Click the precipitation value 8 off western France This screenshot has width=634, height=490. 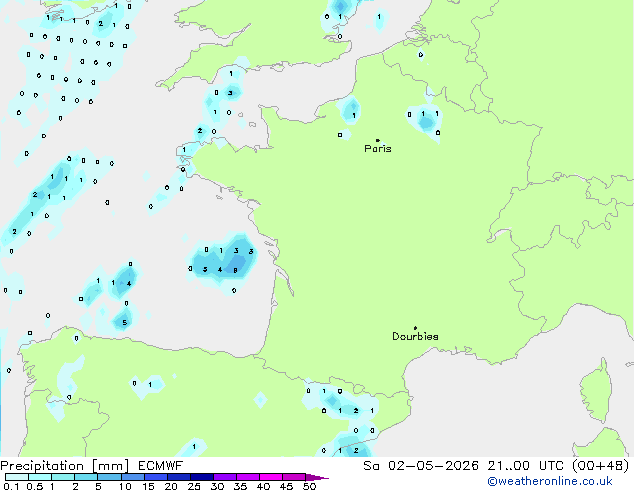[x=235, y=270]
